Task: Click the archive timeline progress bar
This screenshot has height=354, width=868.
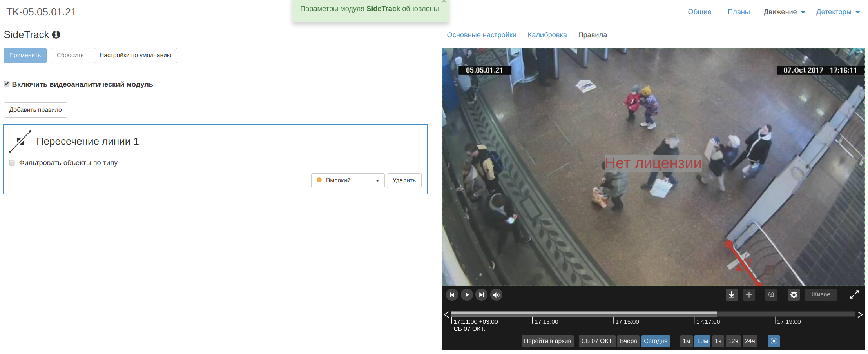Action: (653, 314)
